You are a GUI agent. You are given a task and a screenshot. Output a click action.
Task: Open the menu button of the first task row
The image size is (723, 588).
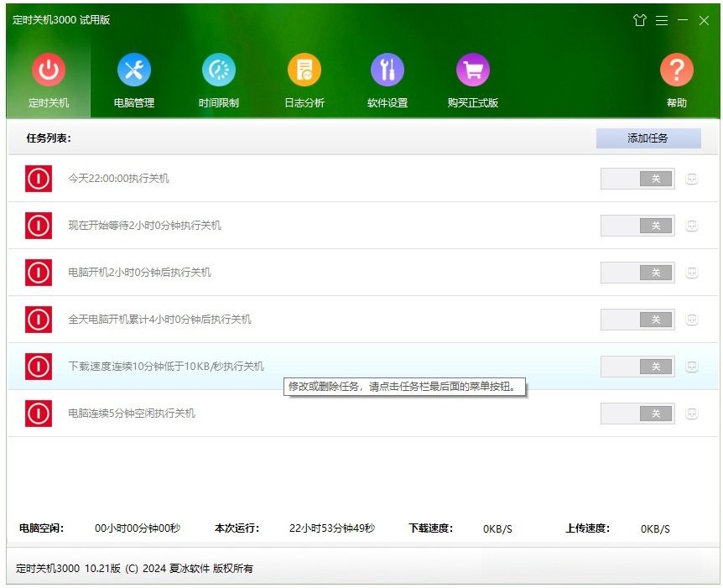pos(690,178)
